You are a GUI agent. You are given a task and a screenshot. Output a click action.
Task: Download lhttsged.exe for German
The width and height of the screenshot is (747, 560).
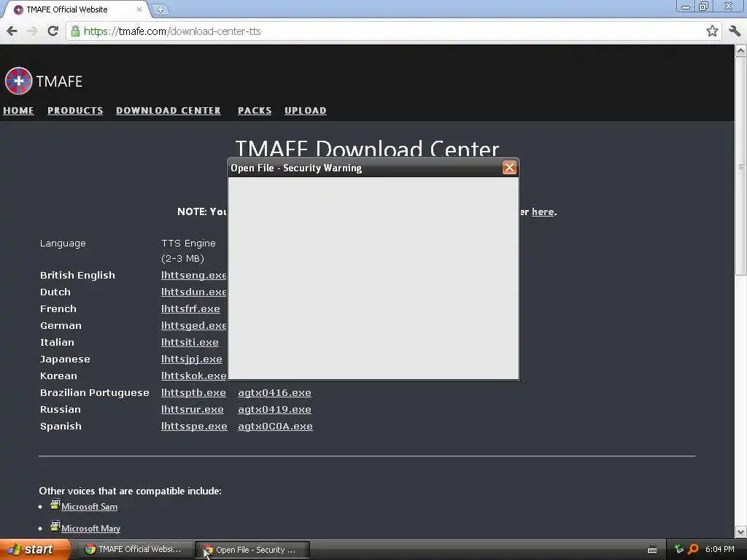click(x=194, y=326)
